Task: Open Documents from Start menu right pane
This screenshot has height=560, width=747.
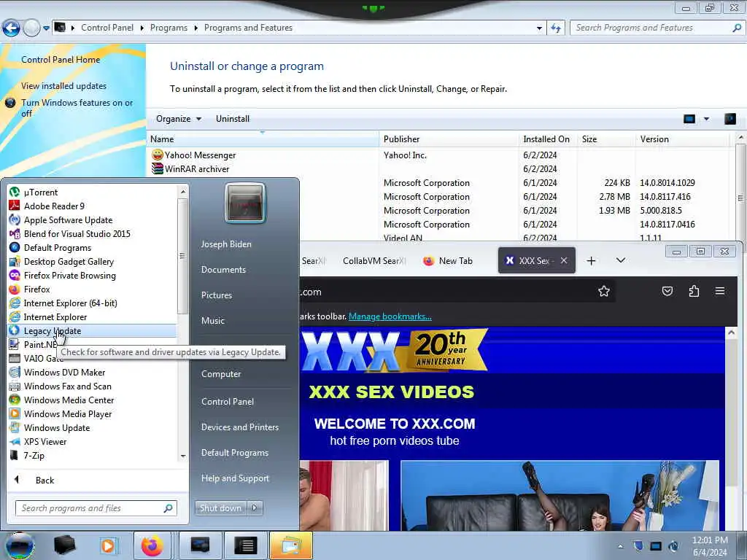Action: tap(223, 270)
